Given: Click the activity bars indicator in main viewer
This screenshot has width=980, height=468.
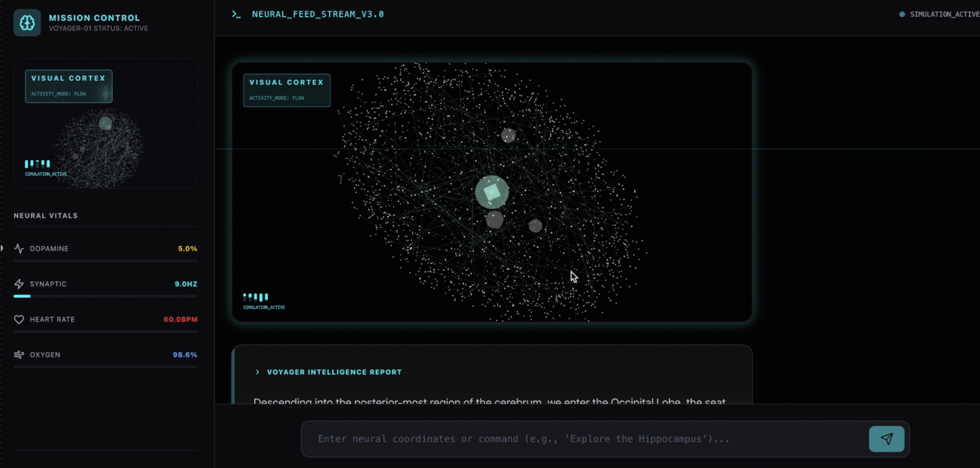Looking at the screenshot, I should coord(256,297).
